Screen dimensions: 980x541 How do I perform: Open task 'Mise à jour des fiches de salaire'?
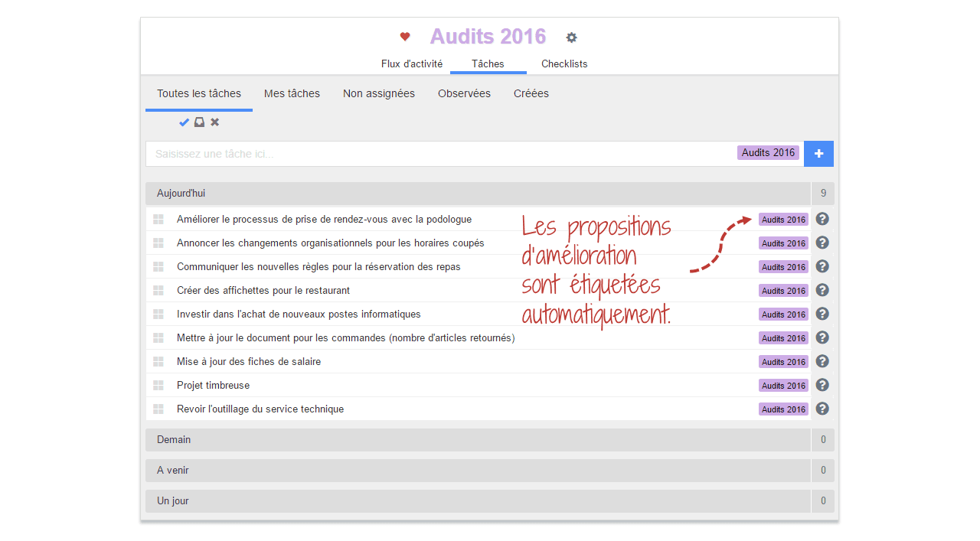(249, 362)
